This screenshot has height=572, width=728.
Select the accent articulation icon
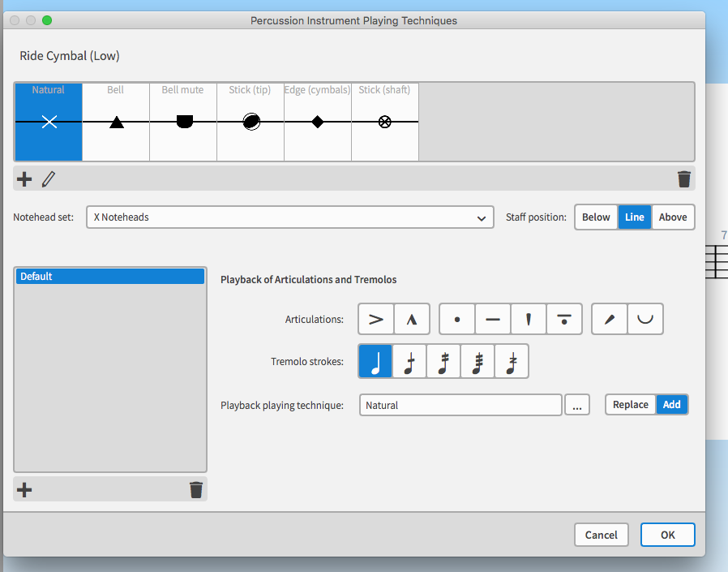coord(375,319)
